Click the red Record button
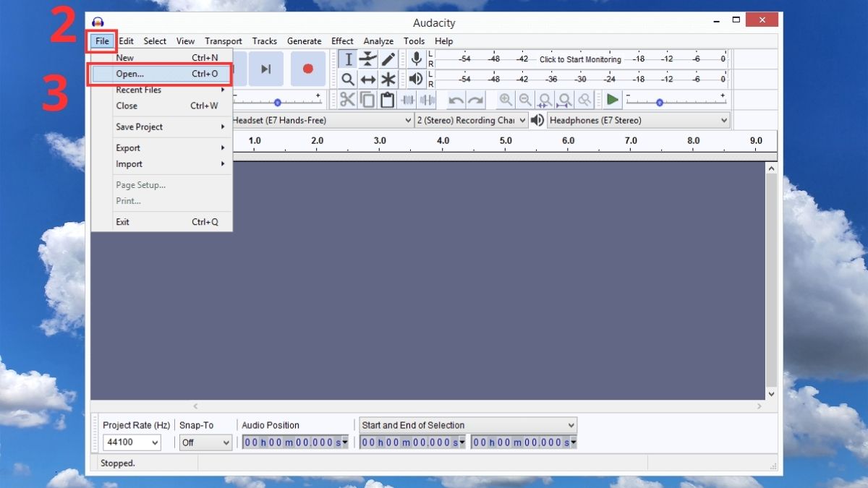868x488 pixels. [308, 69]
